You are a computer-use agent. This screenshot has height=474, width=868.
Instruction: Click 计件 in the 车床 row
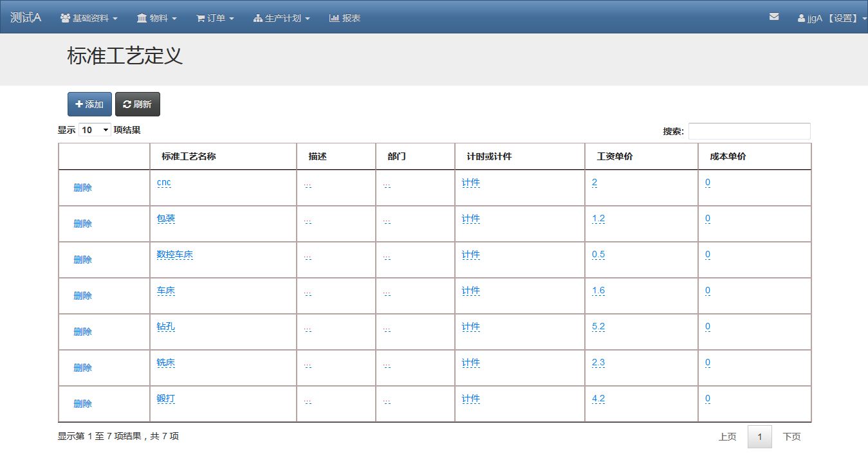click(471, 291)
